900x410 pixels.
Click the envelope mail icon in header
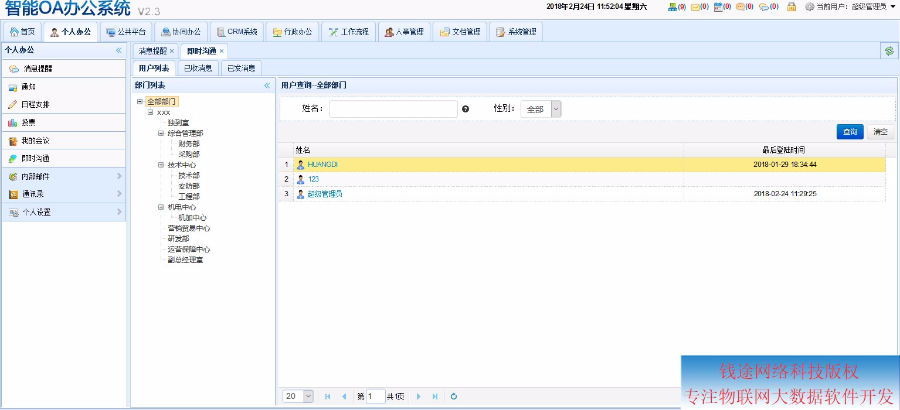click(695, 7)
